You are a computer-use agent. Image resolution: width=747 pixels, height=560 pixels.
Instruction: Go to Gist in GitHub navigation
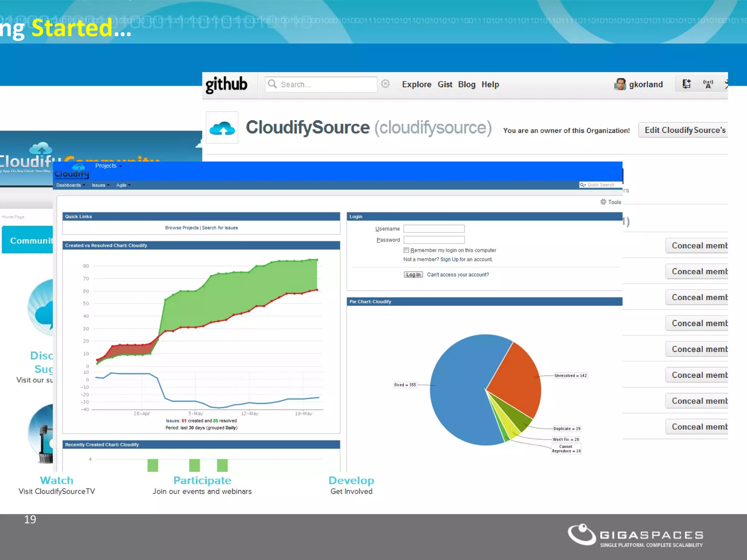tap(445, 85)
